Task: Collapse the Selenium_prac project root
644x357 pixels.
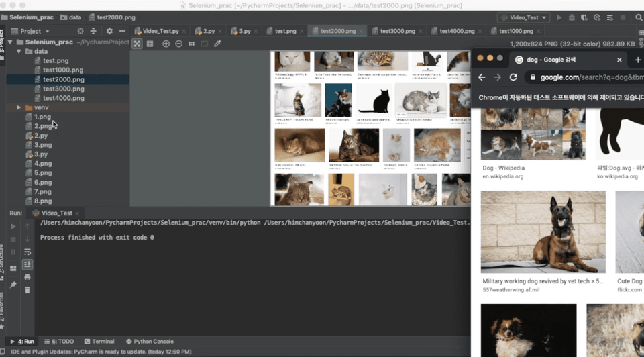Action: [10, 42]
